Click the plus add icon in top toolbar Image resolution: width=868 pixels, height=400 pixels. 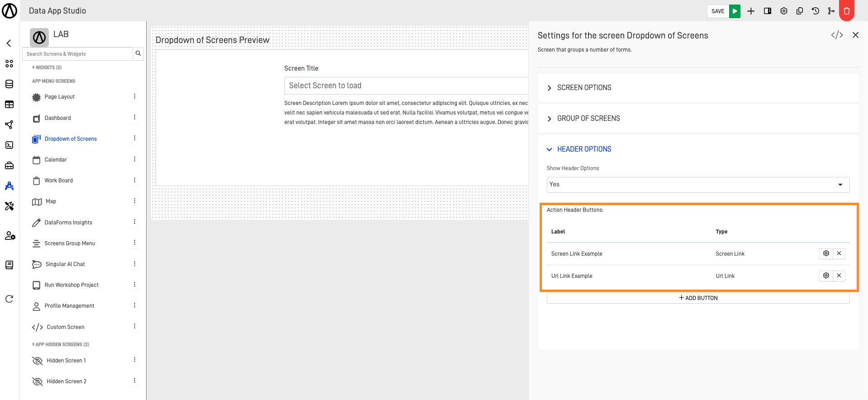(x=751, y=11)
